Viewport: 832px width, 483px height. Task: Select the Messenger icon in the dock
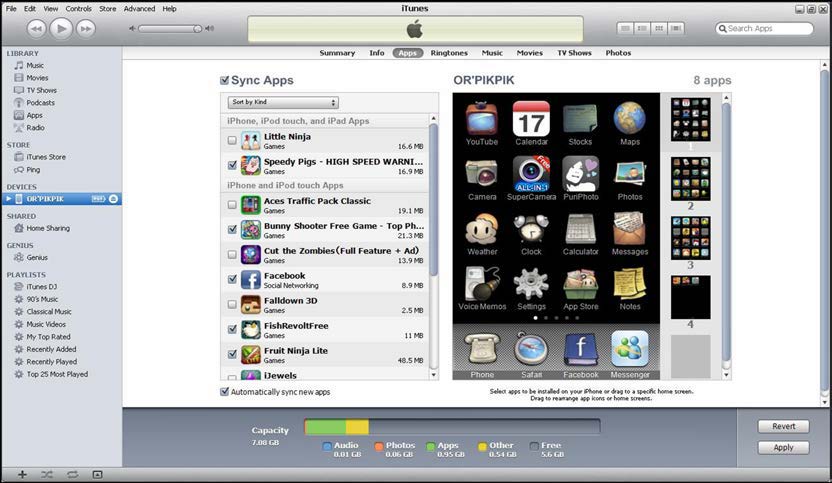(630, 350)
